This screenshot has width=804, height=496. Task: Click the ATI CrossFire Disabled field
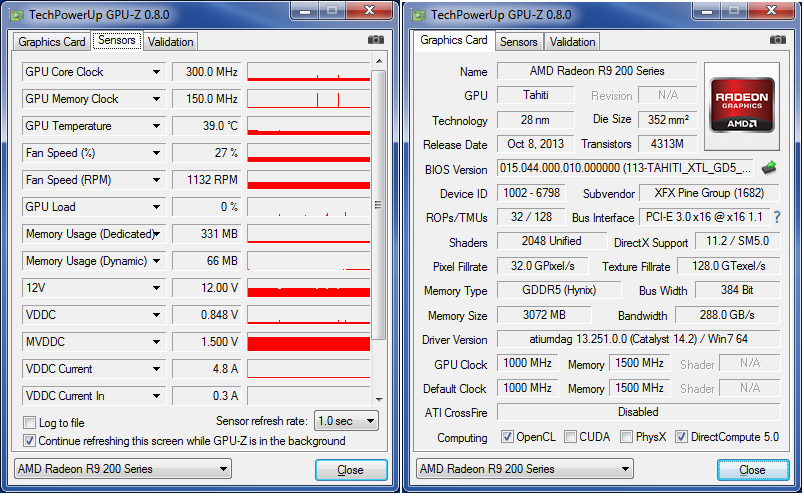tap(638, 412)
